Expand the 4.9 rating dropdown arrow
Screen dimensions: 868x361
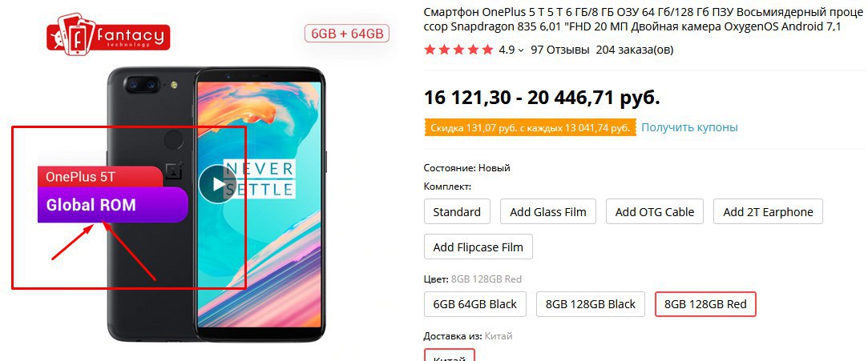point(520,50)
